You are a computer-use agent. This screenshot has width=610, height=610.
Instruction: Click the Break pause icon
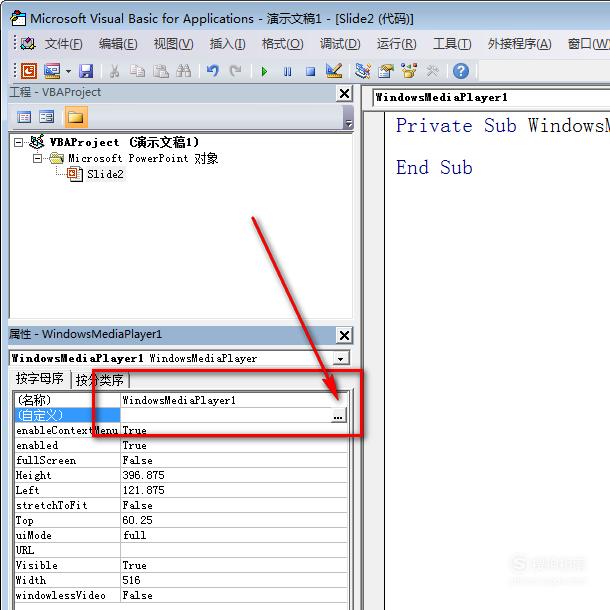287,72
